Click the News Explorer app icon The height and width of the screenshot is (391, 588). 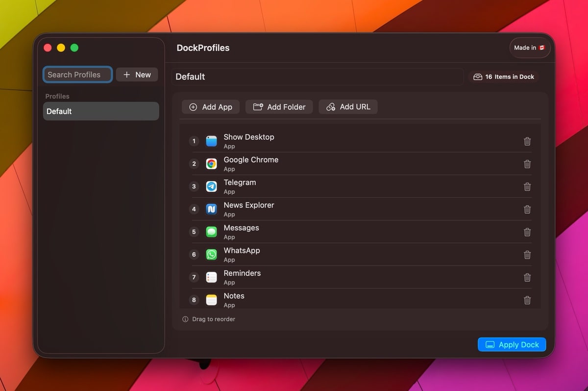point(211,209)
